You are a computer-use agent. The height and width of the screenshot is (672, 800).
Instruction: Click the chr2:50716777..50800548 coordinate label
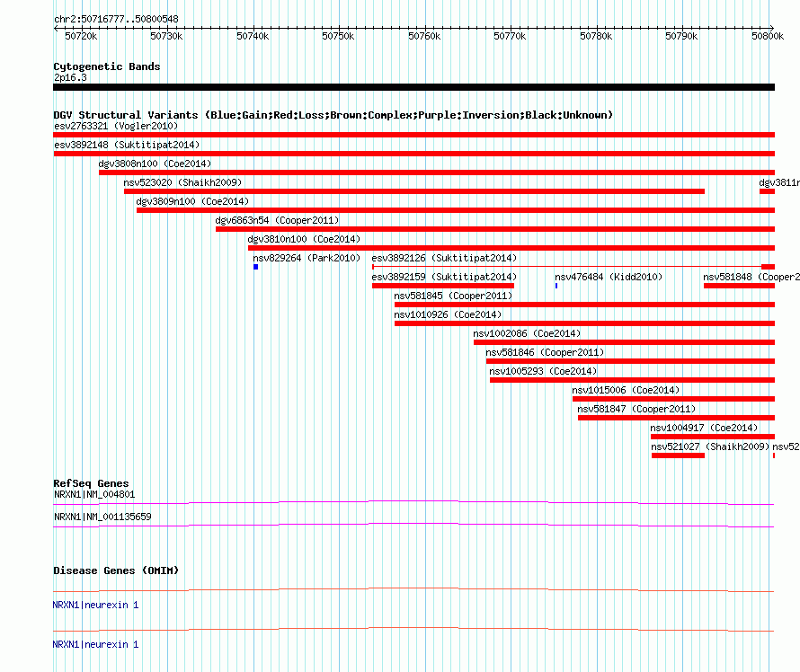point(116,20)
